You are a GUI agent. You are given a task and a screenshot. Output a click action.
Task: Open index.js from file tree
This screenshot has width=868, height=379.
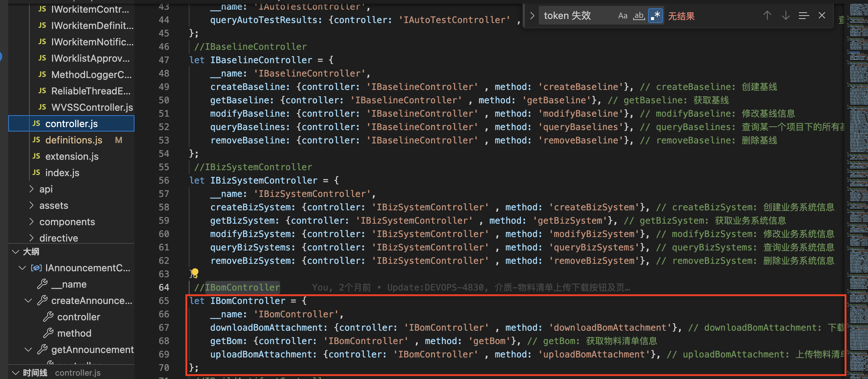click(x=62, y=173)
